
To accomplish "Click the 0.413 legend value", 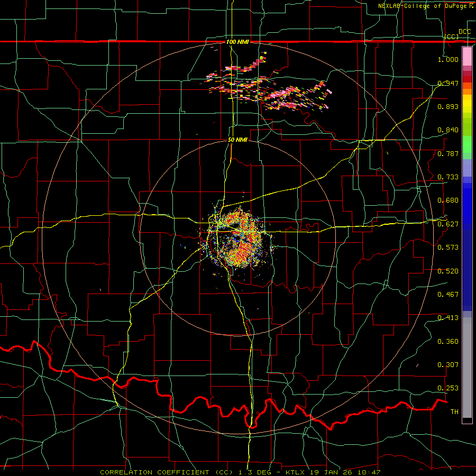I will pyautogui.click(x=448, y=318).
